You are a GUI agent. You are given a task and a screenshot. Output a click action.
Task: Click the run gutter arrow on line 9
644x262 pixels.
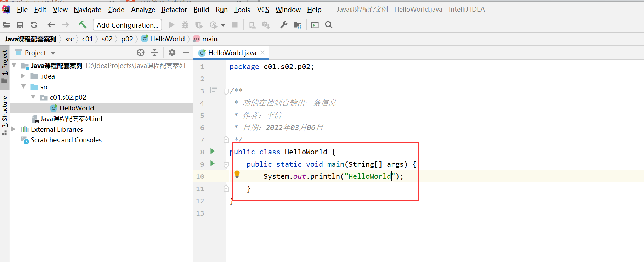[213, 163]
